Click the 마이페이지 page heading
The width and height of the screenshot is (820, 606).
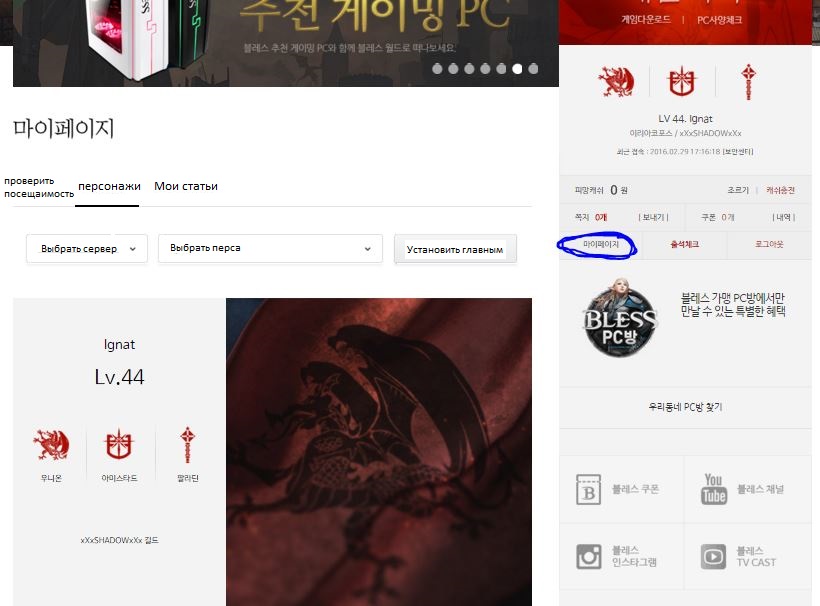[63, 128]
